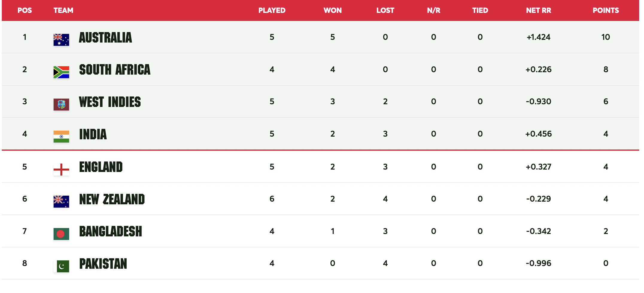Click the India flag icon
Viewport: 644px width, 293px height.
[61, 136]
